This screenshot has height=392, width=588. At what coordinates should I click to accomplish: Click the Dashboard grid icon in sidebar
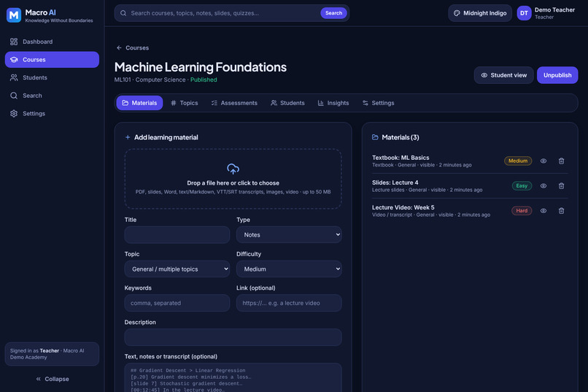tap(14, 42)
